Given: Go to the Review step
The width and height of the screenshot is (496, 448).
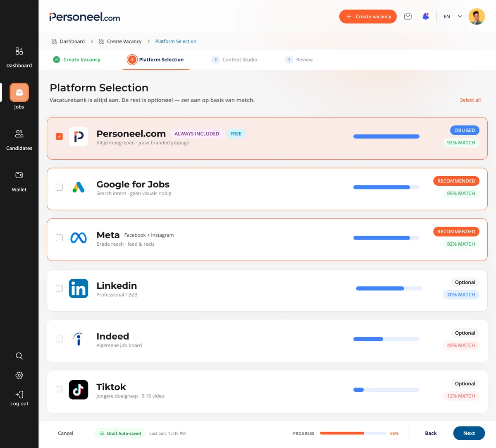Looking at the screenshot, I should (299, 60).
